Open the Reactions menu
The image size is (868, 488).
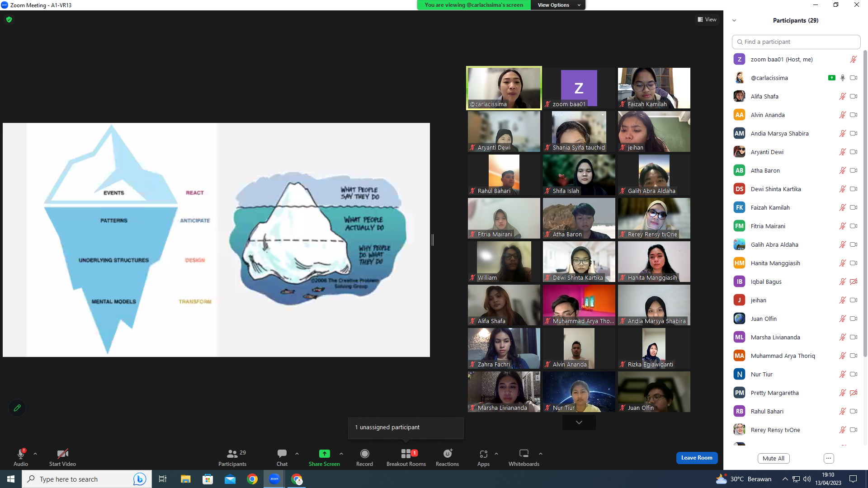tap(447, 457)
